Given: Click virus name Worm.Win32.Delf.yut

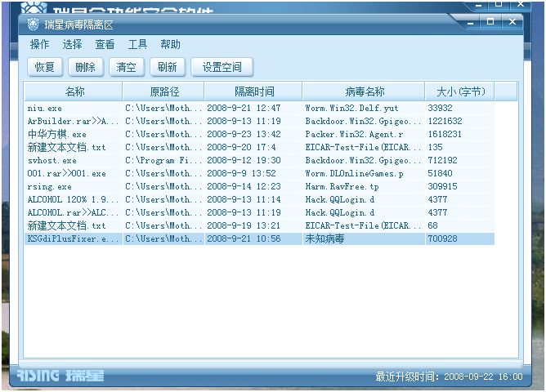Looking at the screenshot, I should click(x=351, y=108).
